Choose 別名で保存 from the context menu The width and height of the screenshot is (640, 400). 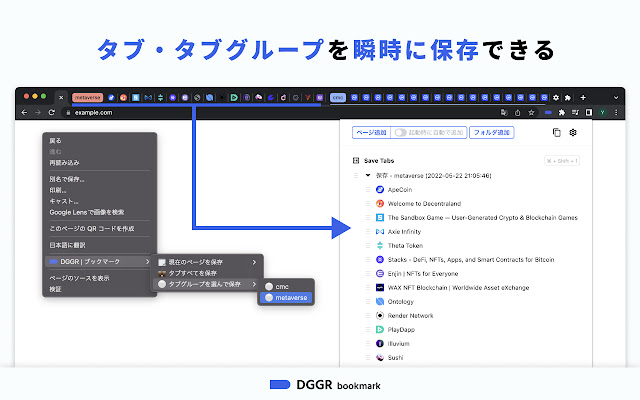click(99, 179)
